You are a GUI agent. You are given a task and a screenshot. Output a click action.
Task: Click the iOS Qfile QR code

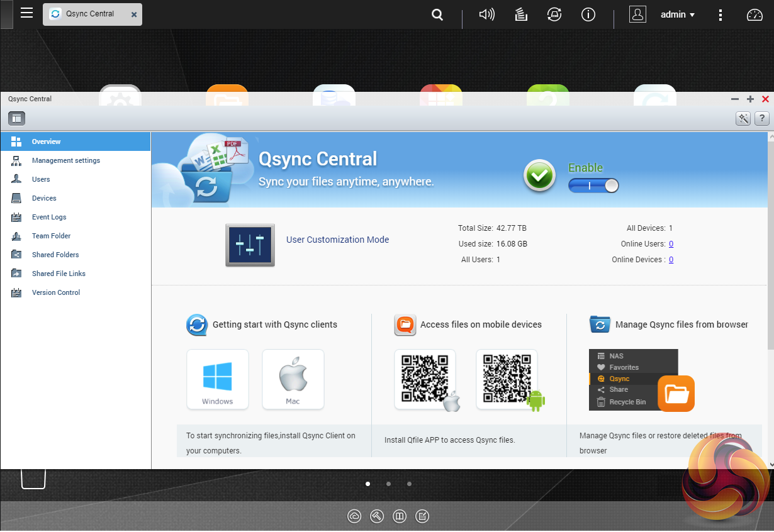[x=425, y=379]
